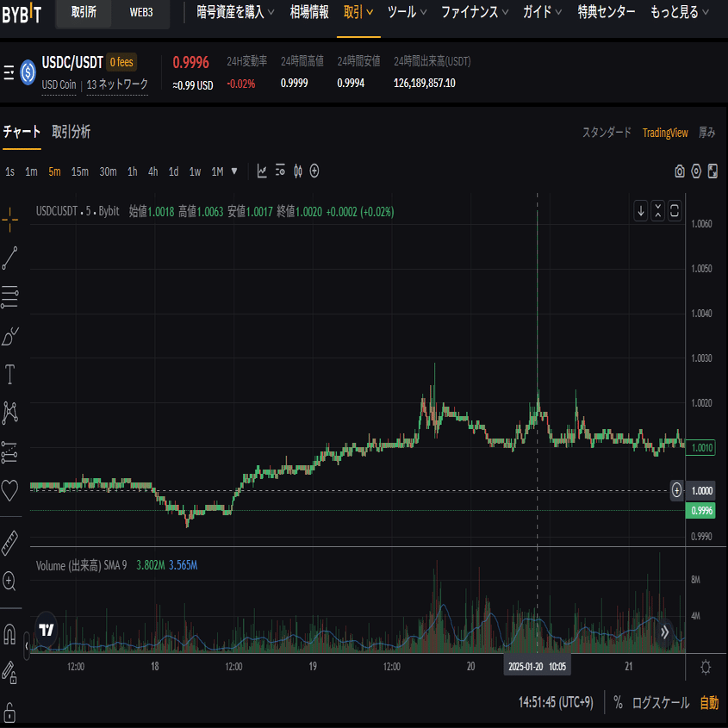Select the 取引分析 tab
The width and height of the screenshot is (728, 728).
[x=71, y=133]
